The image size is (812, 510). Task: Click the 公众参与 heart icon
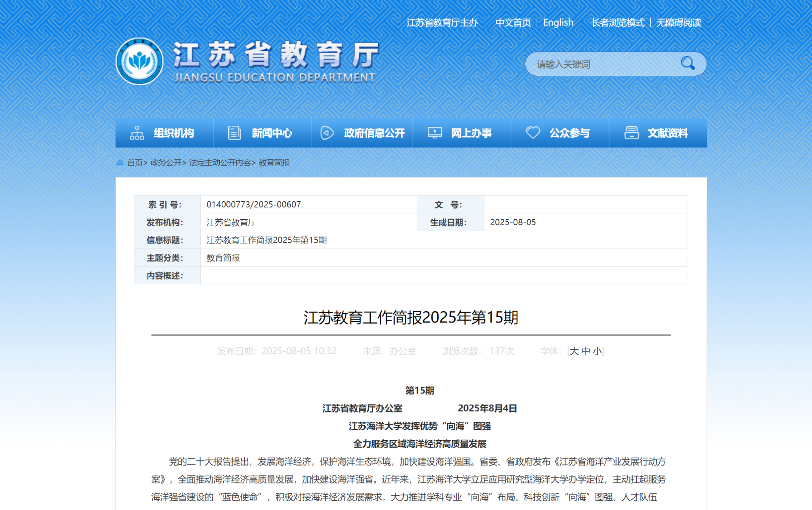click(533, 133)
